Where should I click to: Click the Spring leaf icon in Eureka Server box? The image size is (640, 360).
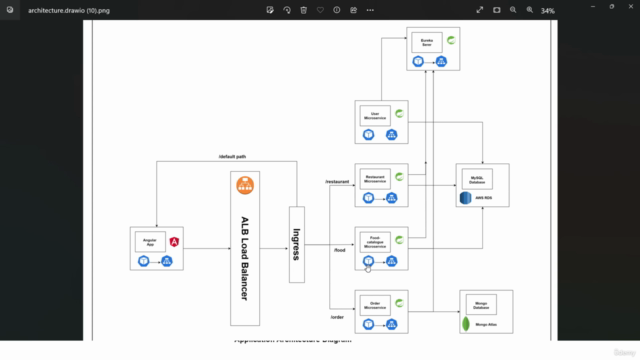(x=451, y=40)
